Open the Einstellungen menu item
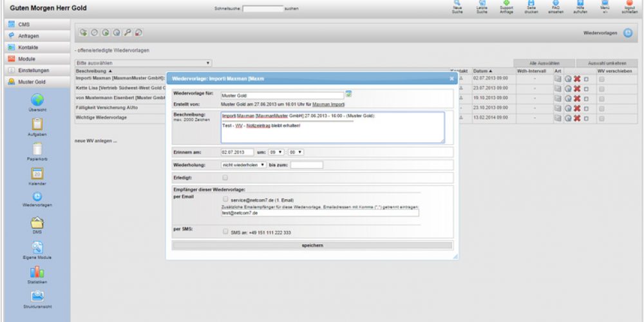Screen dimensions: 644x322 point(33,70)
